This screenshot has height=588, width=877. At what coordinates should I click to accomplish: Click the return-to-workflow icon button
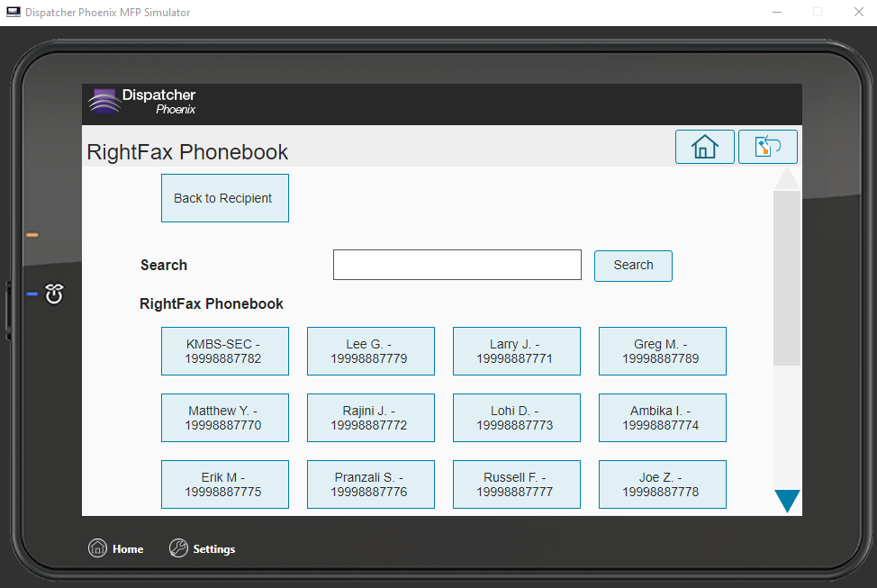click(767, 147)
